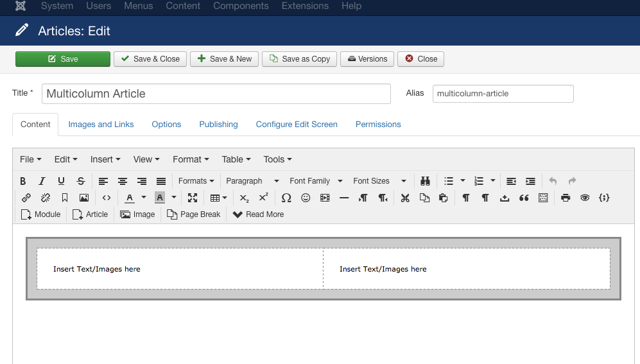Increase indent of the paragraph

(530, 181)
